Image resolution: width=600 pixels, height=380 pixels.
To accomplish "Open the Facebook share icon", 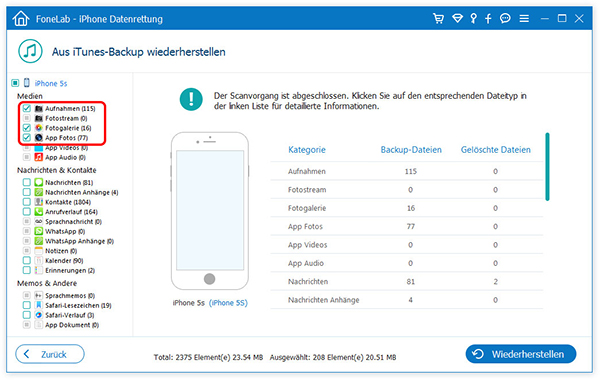I will click(488, 18).
